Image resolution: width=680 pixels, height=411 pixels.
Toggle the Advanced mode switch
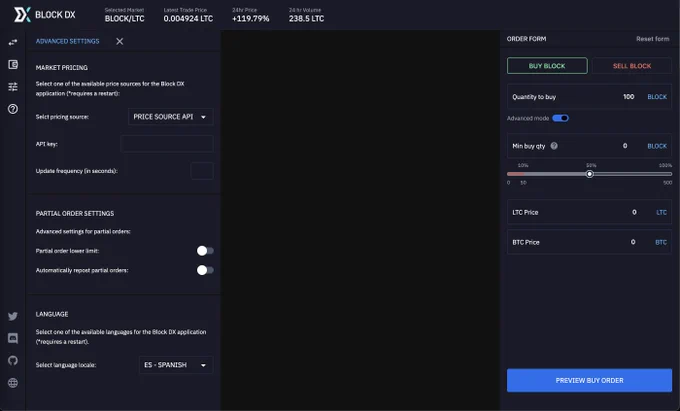560,118
